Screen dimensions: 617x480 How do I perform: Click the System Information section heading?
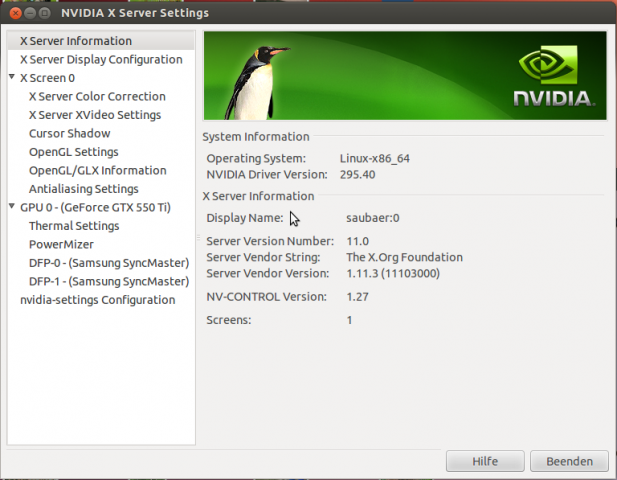pyautogui.click(x=256, y=137)
